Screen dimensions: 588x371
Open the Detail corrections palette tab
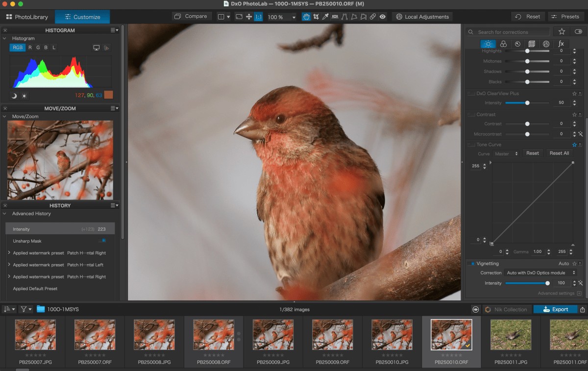[517, 44]
